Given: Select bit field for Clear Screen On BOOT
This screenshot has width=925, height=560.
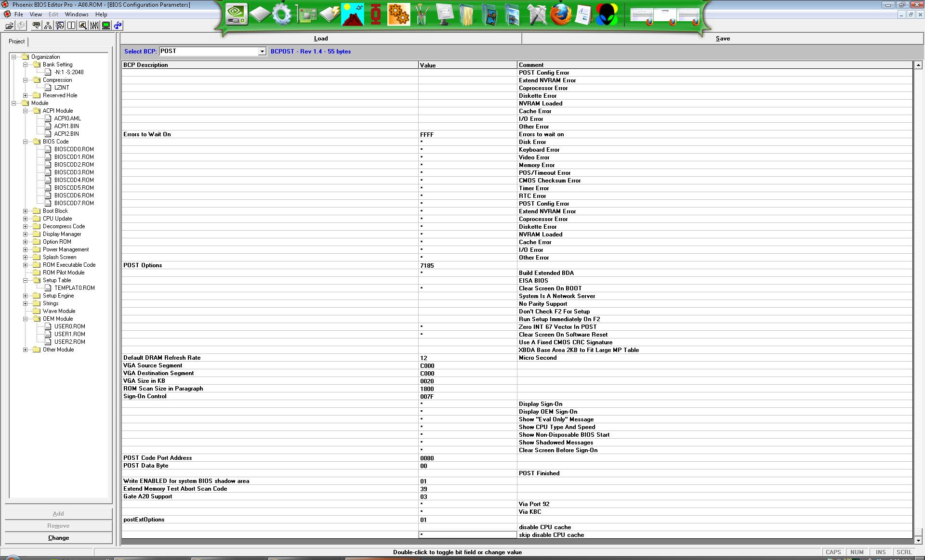Looking at the screenshot, I should tap(468, 288).
